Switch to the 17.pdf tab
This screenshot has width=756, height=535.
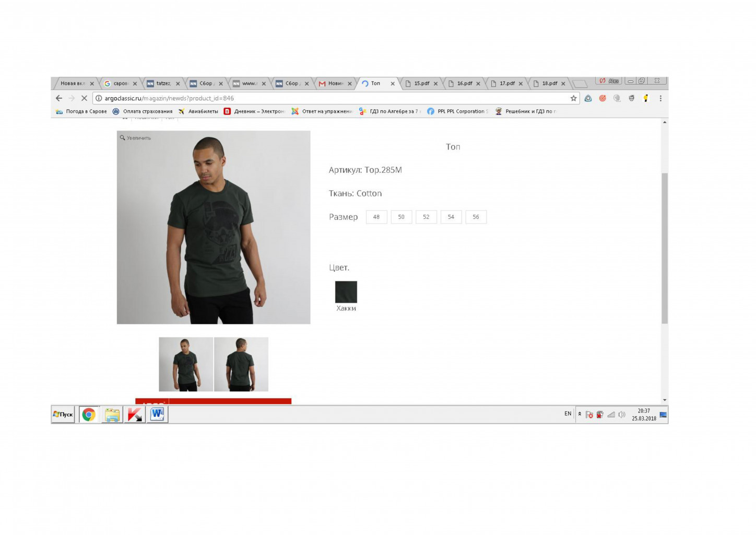click(x=506, y=84)
